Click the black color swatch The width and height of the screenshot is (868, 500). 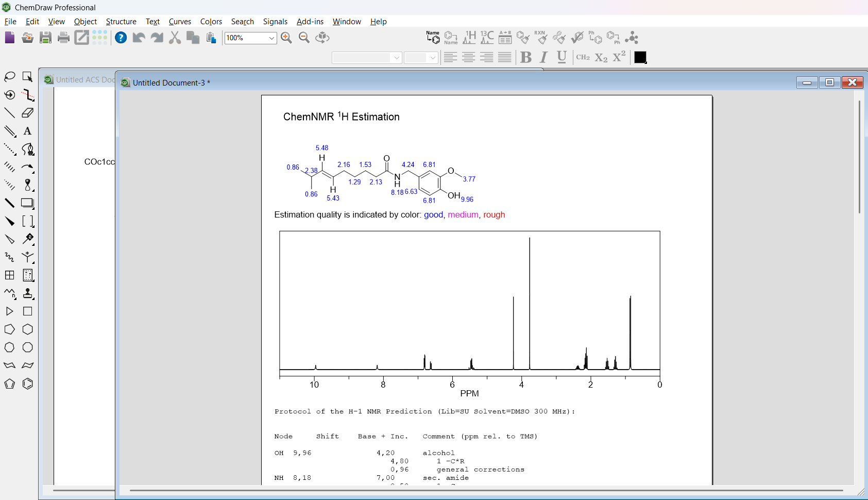point(640,57)
